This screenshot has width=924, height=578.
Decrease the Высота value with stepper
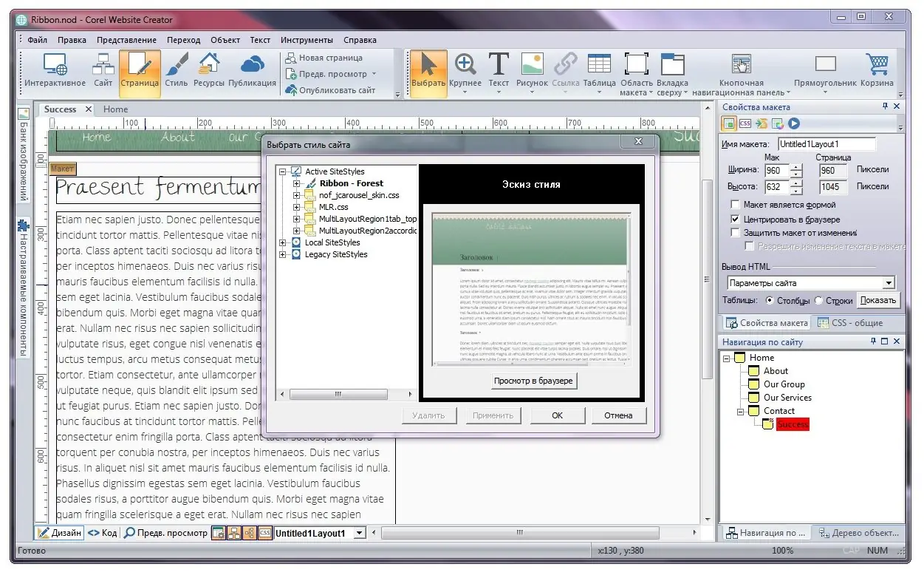pos(796,190)
